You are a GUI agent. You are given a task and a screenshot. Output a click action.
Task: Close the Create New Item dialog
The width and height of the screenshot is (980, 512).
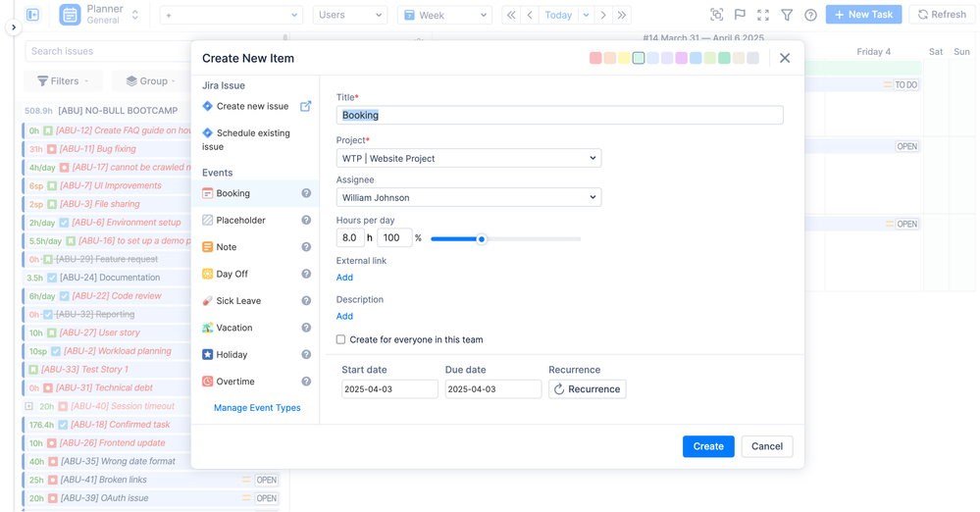785,58
